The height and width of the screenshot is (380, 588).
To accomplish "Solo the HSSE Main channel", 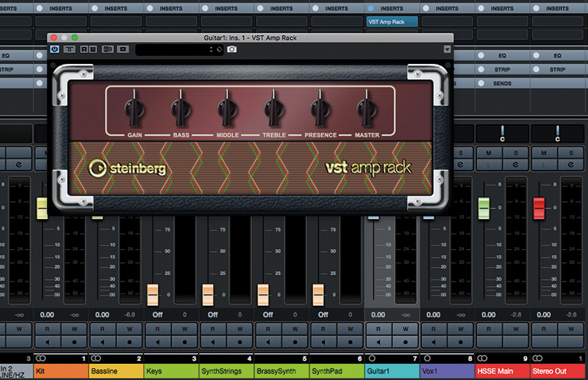I will point(516,153).
